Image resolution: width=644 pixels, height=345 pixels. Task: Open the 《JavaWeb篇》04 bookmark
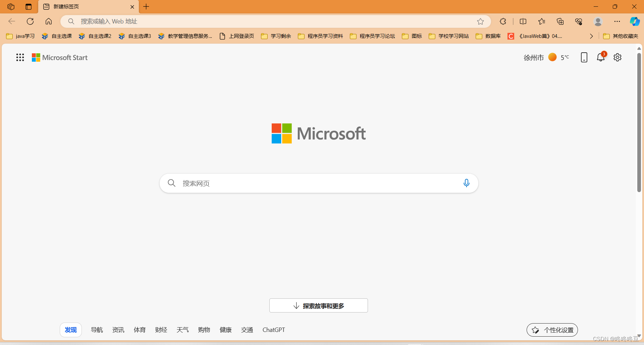click(535, 36)
